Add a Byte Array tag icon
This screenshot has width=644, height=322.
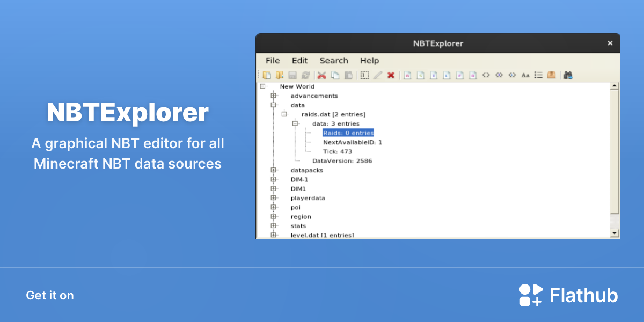coord(486,75)
